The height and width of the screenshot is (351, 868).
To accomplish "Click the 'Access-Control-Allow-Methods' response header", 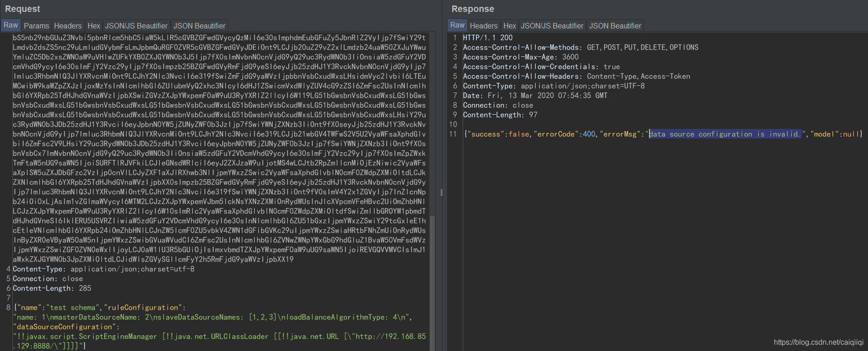I will coord(581,47).
